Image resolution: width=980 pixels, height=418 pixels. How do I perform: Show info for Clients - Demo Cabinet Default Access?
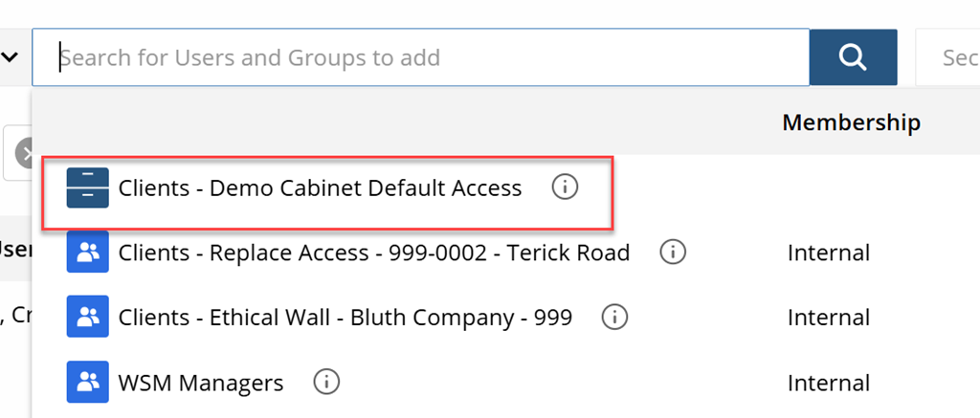point(565,187)
